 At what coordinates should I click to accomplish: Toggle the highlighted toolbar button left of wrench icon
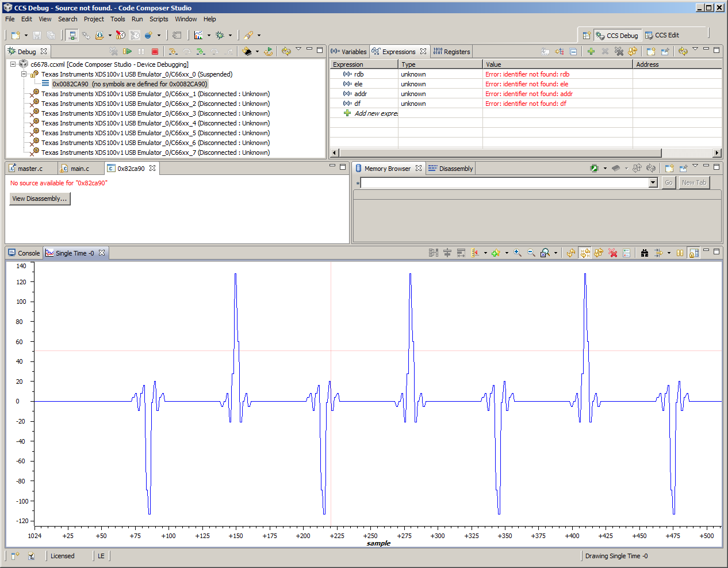(72, 35)
